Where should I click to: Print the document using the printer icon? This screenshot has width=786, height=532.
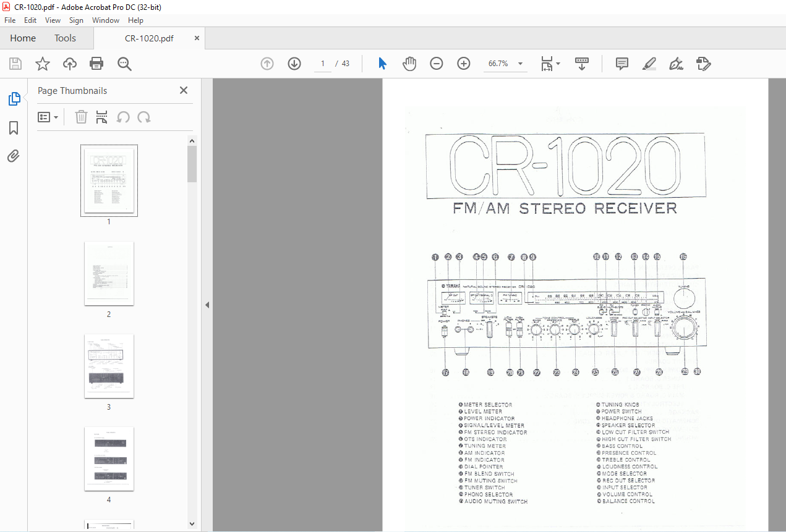[x=96, y=64]
